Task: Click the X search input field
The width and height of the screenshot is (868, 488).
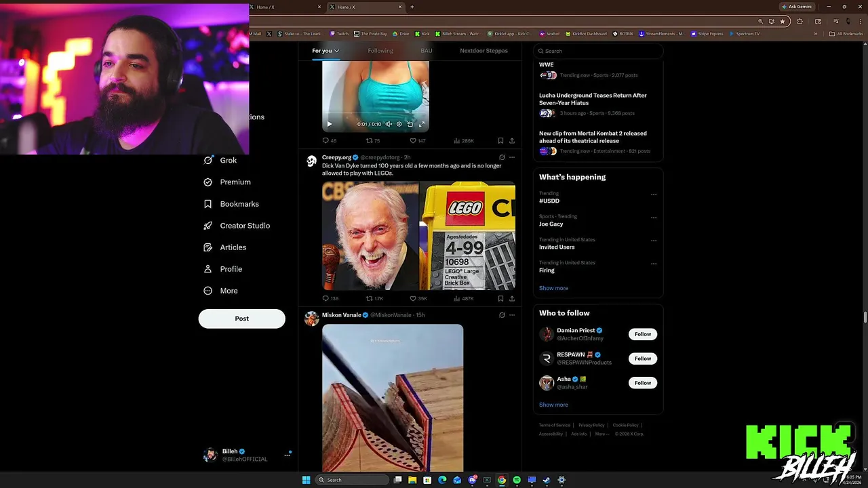Action: [x=598, y=51]
